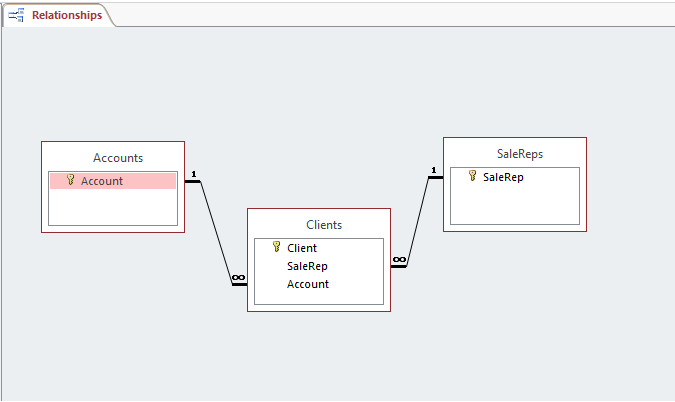Select the Relationships tab

coord(65,15)
